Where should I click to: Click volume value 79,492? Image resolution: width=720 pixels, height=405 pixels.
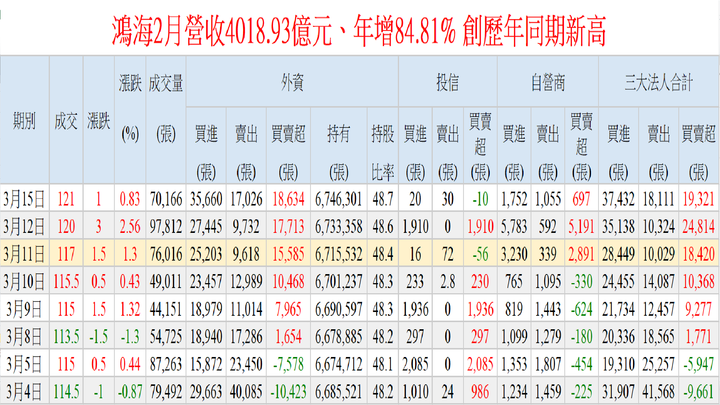[x=166, y=392]
